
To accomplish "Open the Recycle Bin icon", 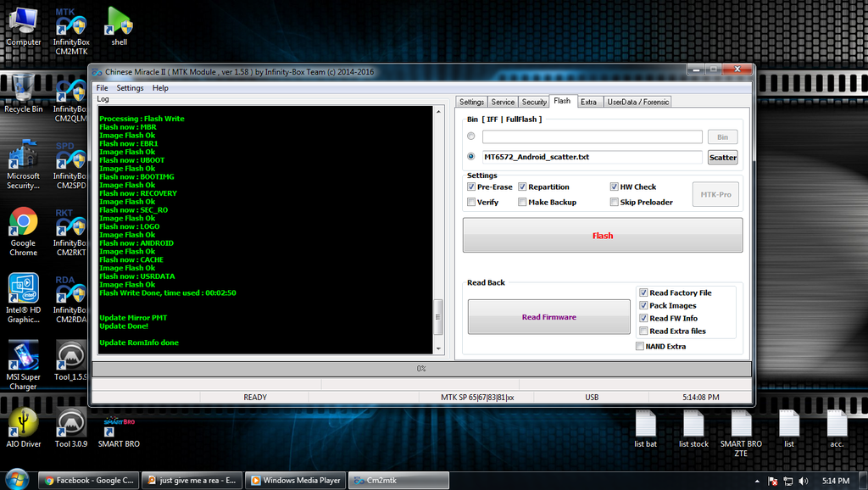I will (23, 93).
